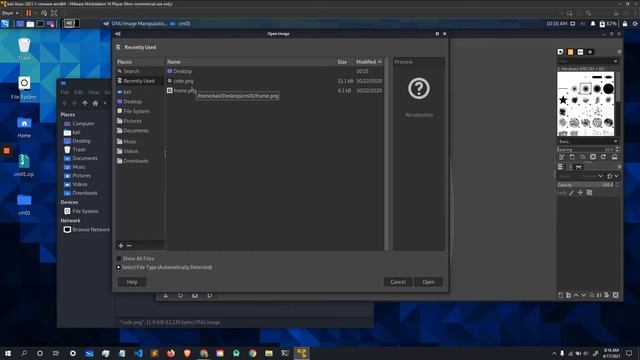Click the Create new brush icon
The width and height of the screenshot is (640, 360).
572,157
